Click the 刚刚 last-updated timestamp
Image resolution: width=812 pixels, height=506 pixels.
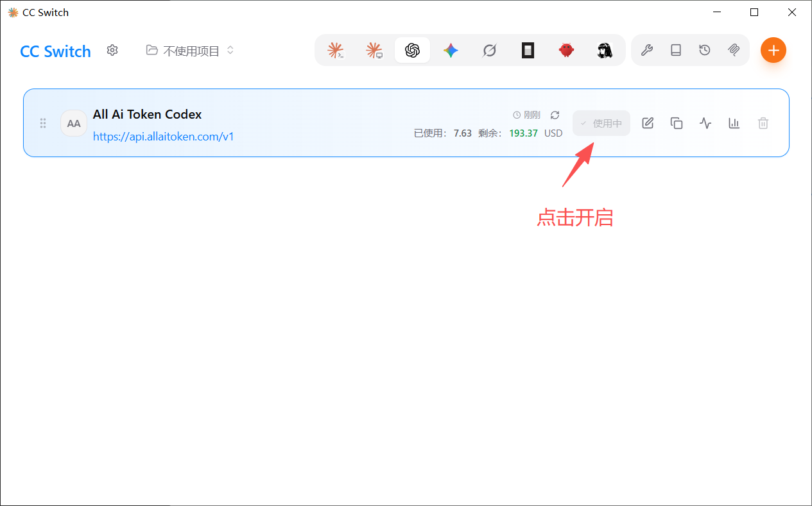527,115
